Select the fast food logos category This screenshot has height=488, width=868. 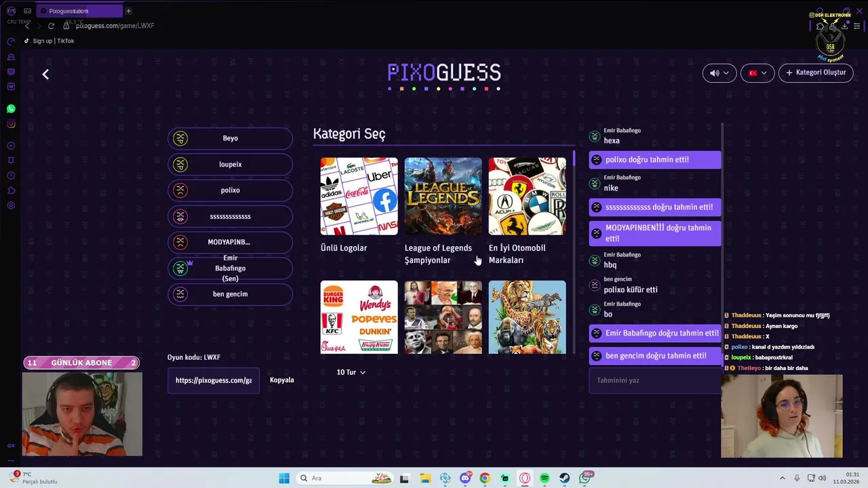coord(359,317)
